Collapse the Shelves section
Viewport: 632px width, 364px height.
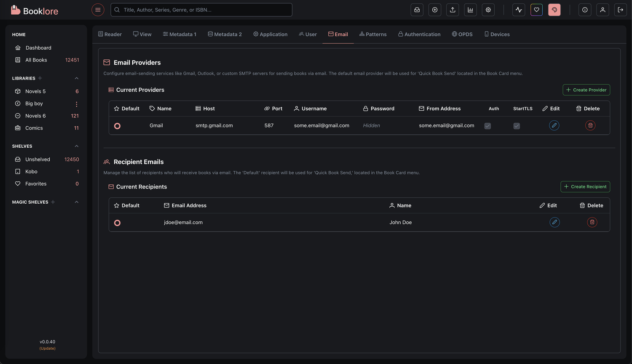tap(77, 146)
